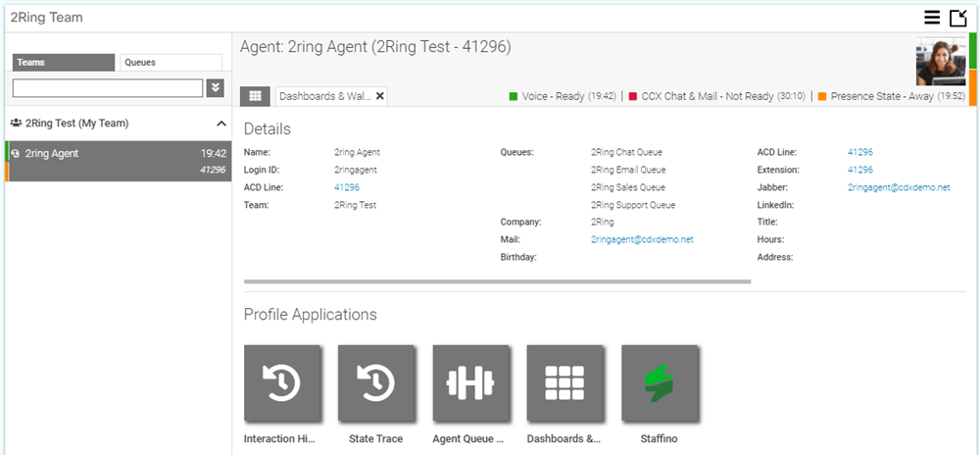Screen dimensions: 980x455
Task: Click the grid view tab icon
Action: pyautogui.click(x=255, y=96)
